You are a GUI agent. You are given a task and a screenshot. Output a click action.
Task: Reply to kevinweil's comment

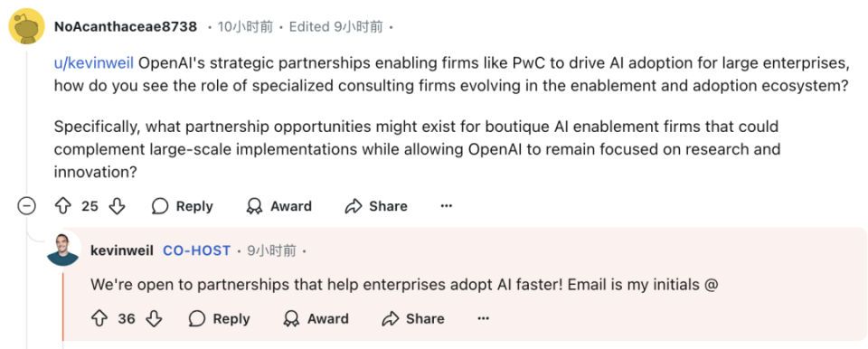(x=219, y=318)
